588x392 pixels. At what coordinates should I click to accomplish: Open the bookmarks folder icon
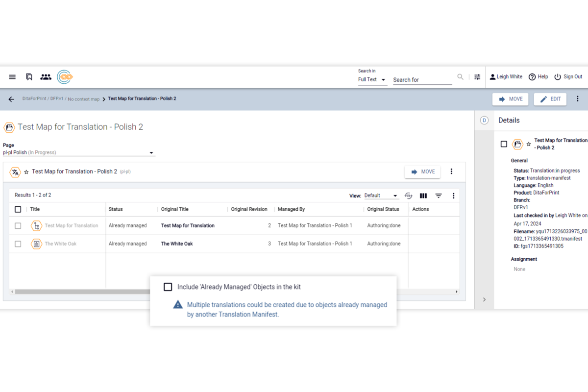[x=29, y=77]
